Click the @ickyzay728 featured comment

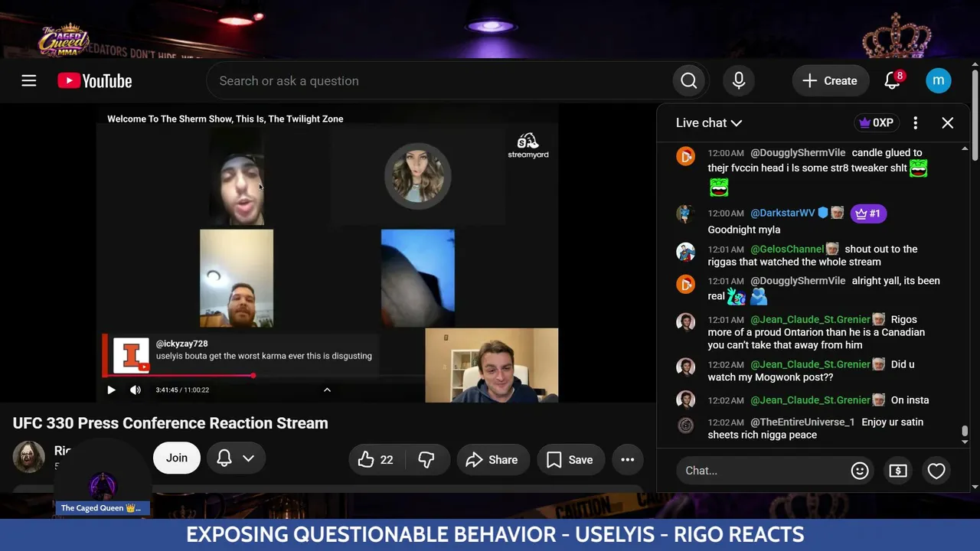[242, 355]
